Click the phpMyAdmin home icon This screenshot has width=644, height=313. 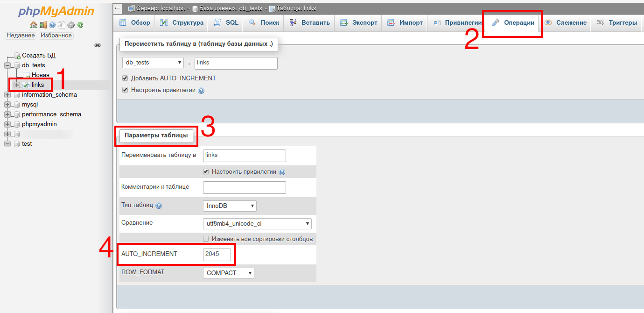point(33,25)
